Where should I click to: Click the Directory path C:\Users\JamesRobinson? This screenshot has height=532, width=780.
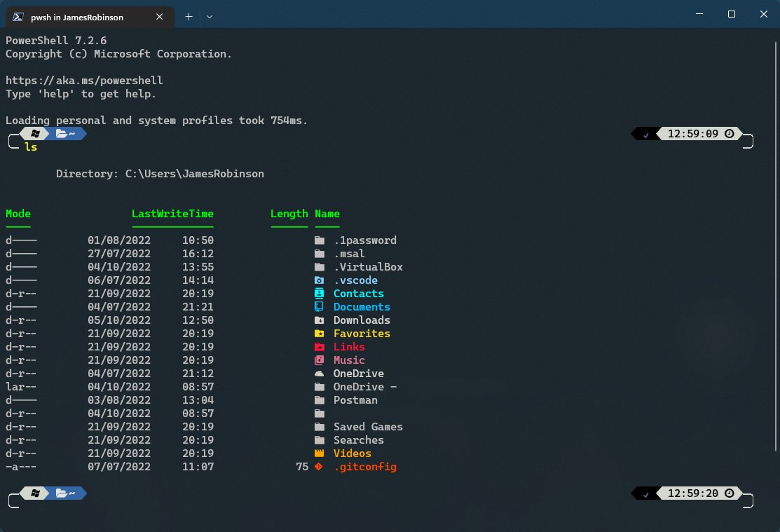click(x=195, y=174)
